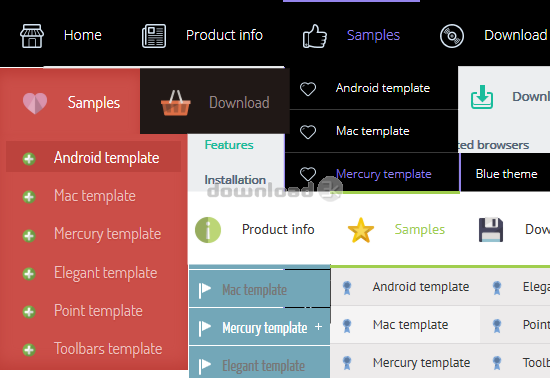Screen dimensions: 550x378
Task: Click the Features link
Action: coord(229,145)
